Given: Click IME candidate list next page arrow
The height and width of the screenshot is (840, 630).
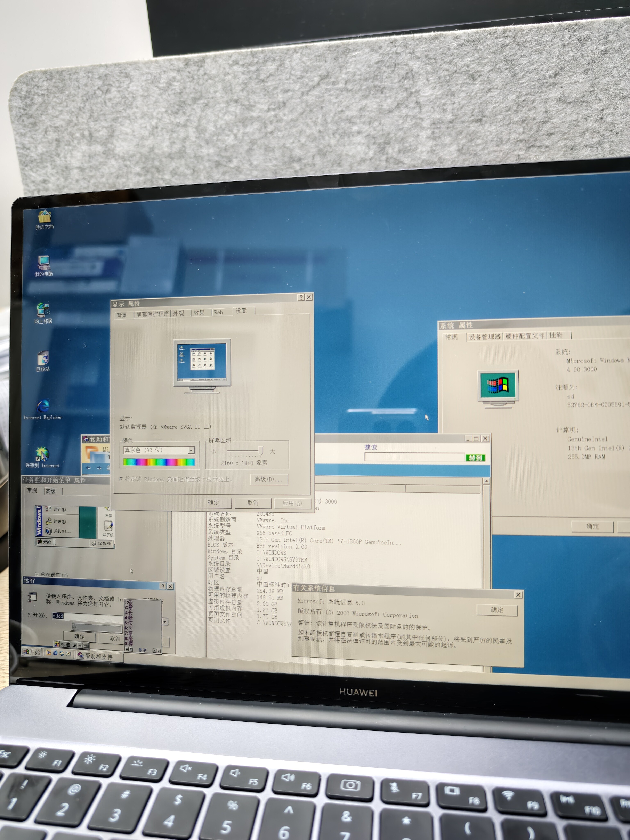Looking at the screenshot, I should (x=159, y=651).
